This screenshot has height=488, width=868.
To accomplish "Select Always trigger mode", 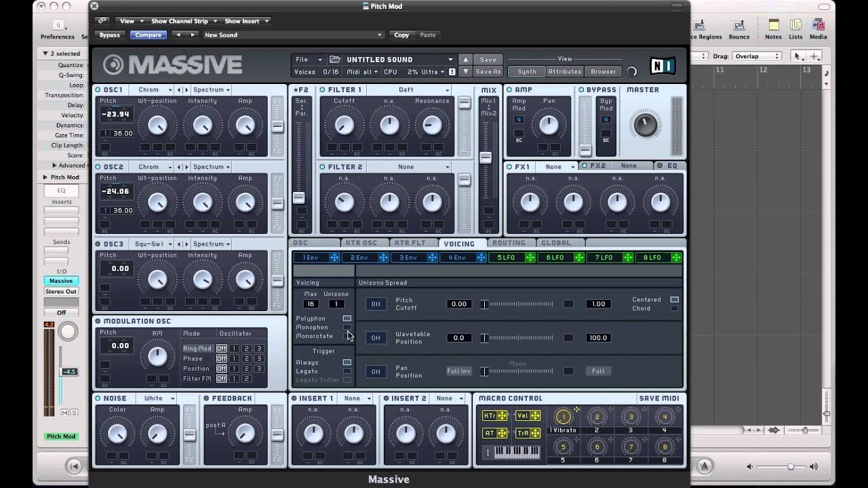I will [x=347, y=363].
